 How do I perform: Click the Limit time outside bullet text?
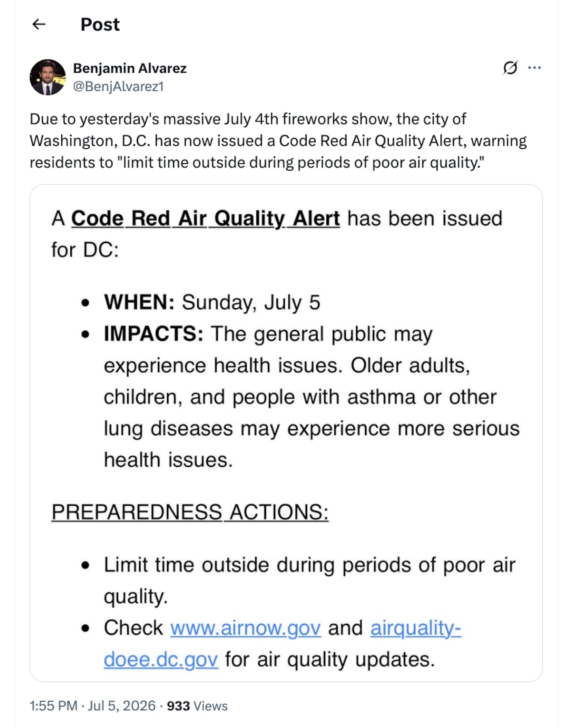(309, 580)
